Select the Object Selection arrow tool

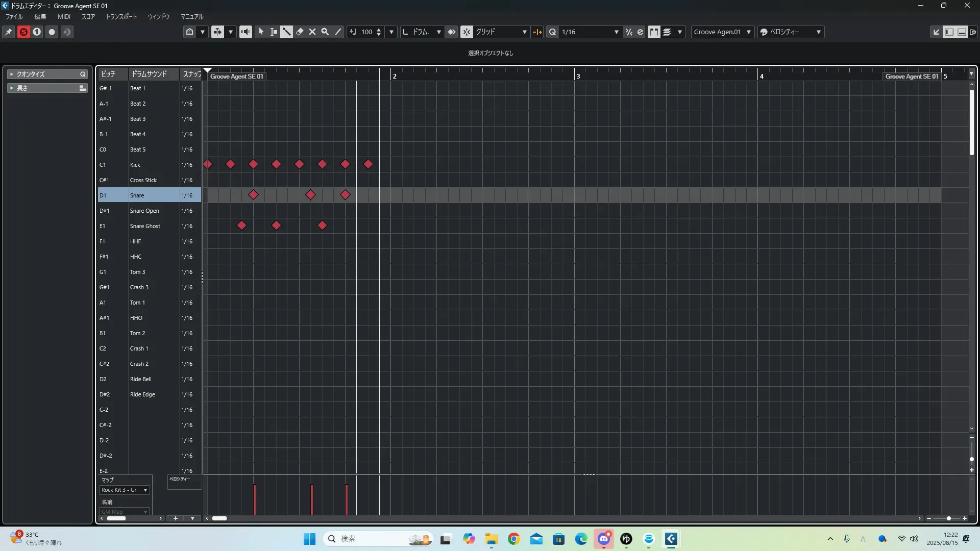pos(261,32)
